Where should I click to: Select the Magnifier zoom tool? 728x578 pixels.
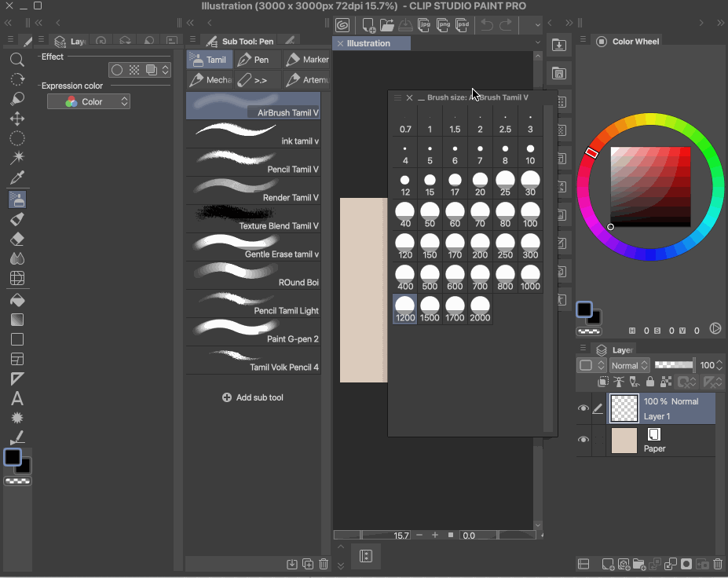(16, 60)
